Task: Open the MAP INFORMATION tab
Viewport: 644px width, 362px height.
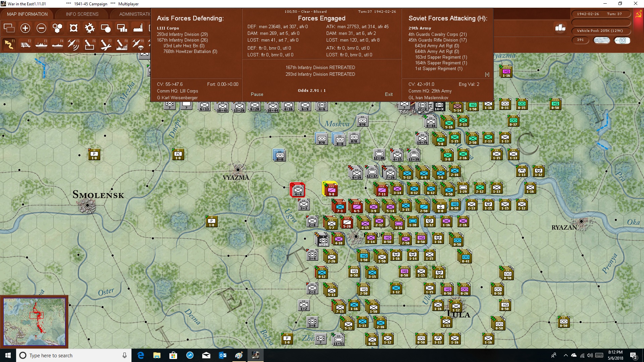Action: tap(27, 14)
